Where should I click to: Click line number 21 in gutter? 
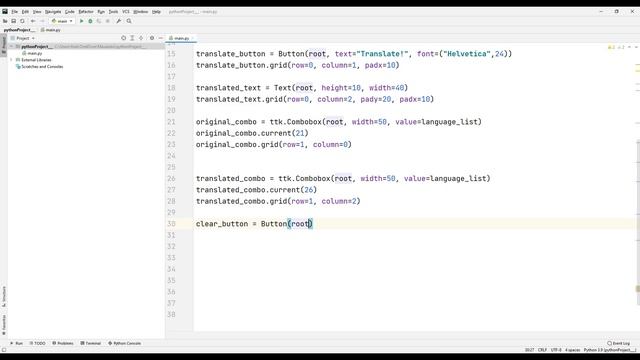click(171, 122)
